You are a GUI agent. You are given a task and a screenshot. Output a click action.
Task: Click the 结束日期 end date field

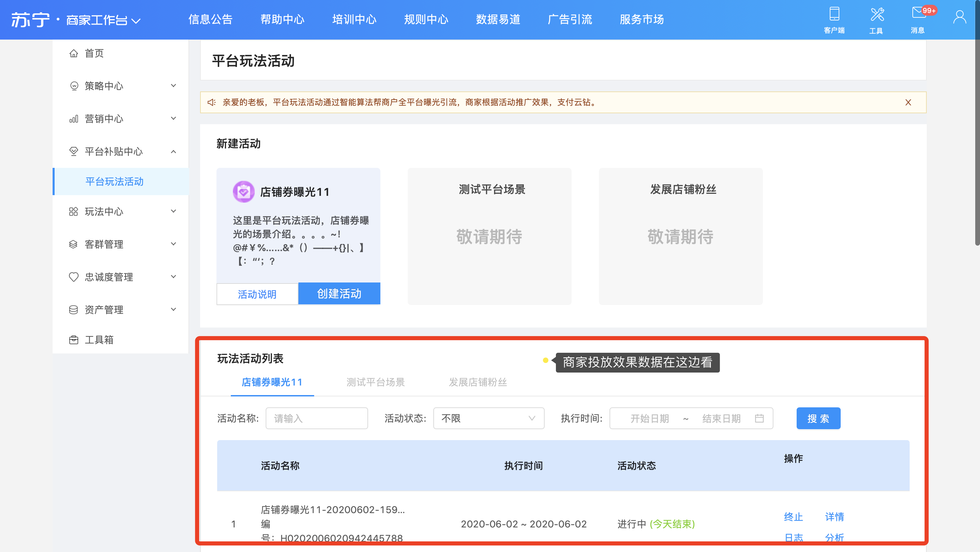721,418
